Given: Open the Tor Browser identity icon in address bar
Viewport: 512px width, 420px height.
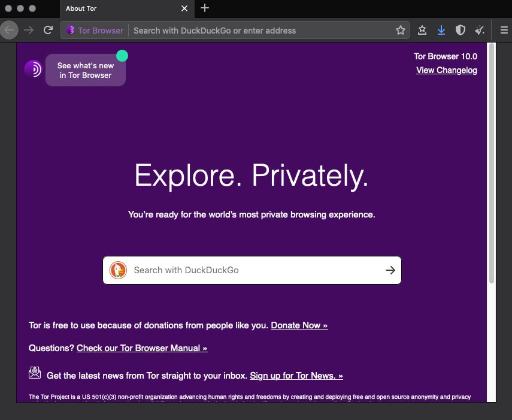Looking at the screenshot, I should click(95, 31).
